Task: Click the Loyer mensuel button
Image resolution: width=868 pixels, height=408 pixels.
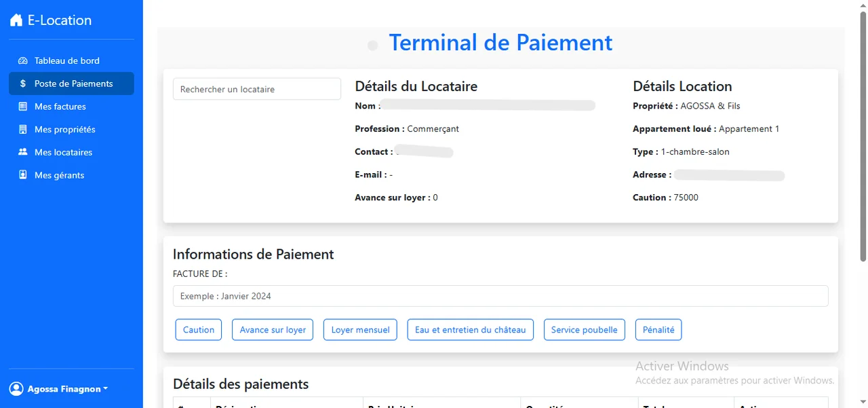Action: coord(361,330)
